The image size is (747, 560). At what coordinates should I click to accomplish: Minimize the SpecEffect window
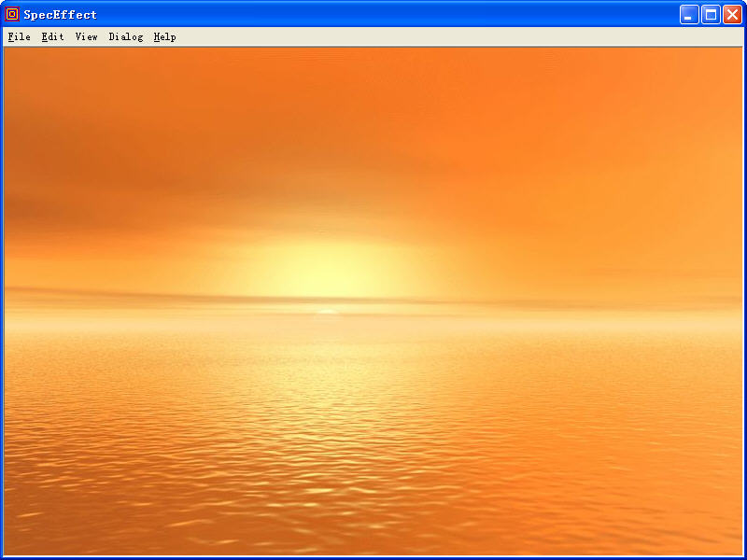click(689, 15)
